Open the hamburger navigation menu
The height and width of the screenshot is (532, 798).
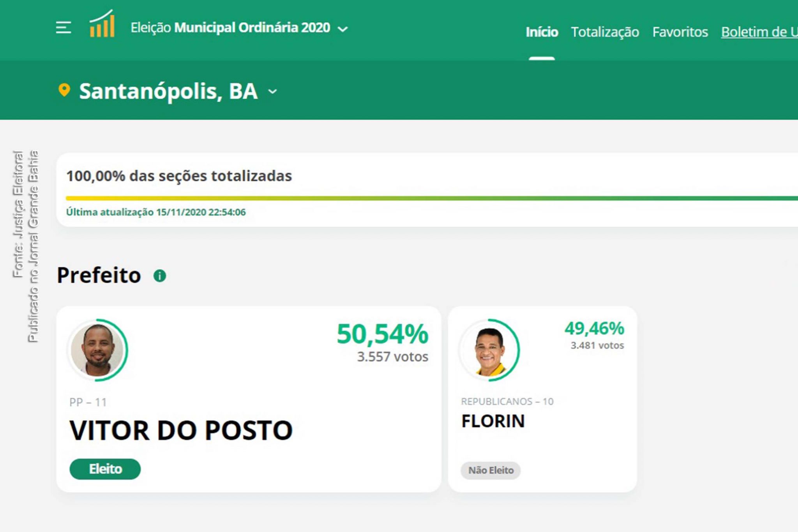(64, 28)
